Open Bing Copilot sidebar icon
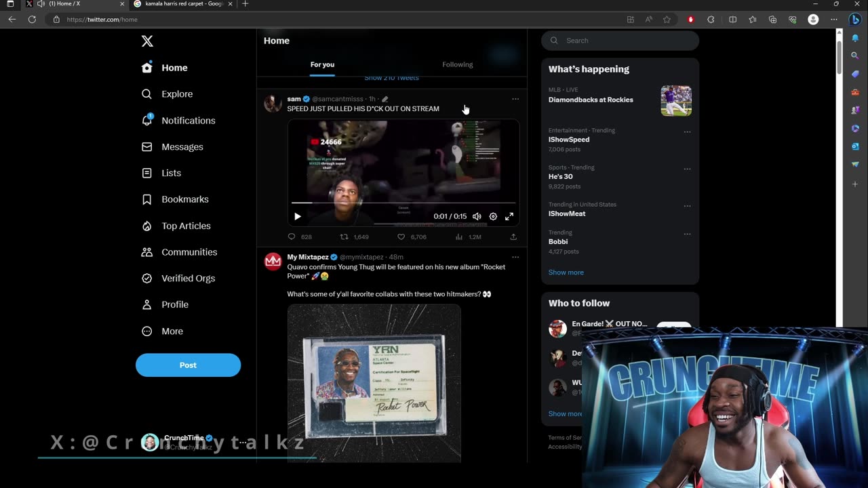The height and width of the screenshot is (488, 868). point(855,20)
